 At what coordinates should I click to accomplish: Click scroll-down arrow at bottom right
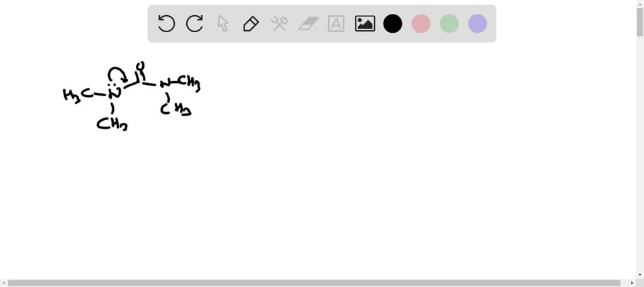click(x=640, y=274)
